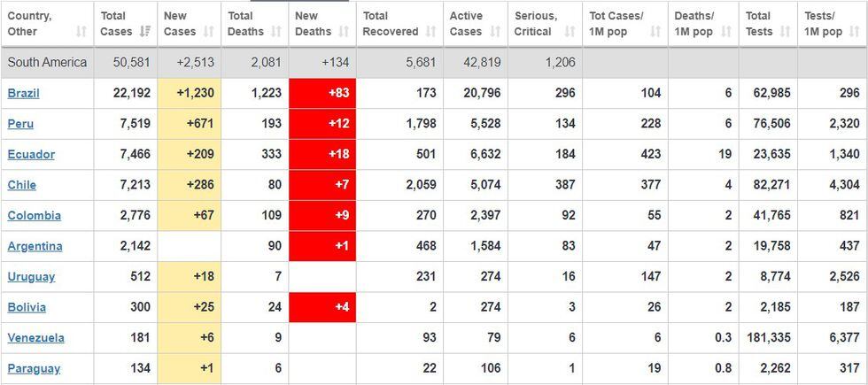Sort the Country, Other column icon
This screenshot has width=868, height=385.
coord(81,32)
